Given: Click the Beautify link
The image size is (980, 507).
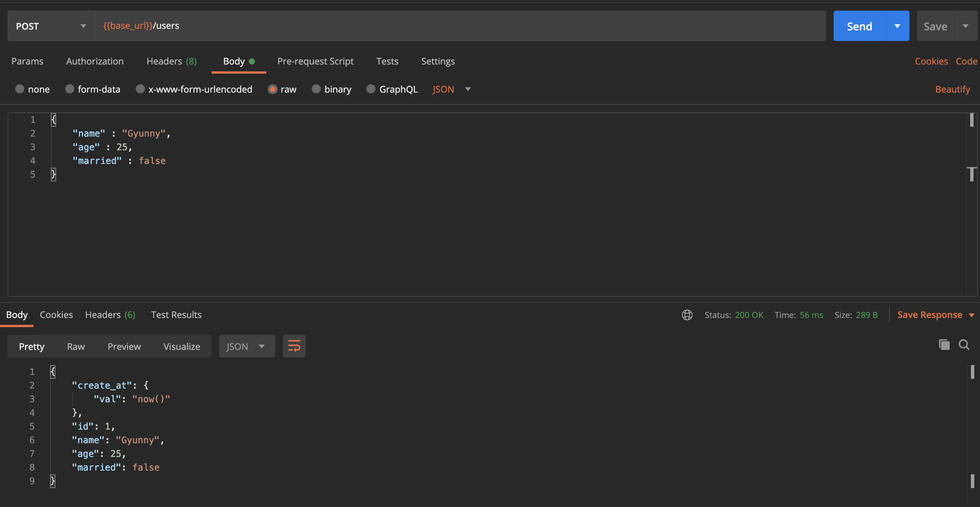Looking at the screenshot, I should tap(952, 90).
